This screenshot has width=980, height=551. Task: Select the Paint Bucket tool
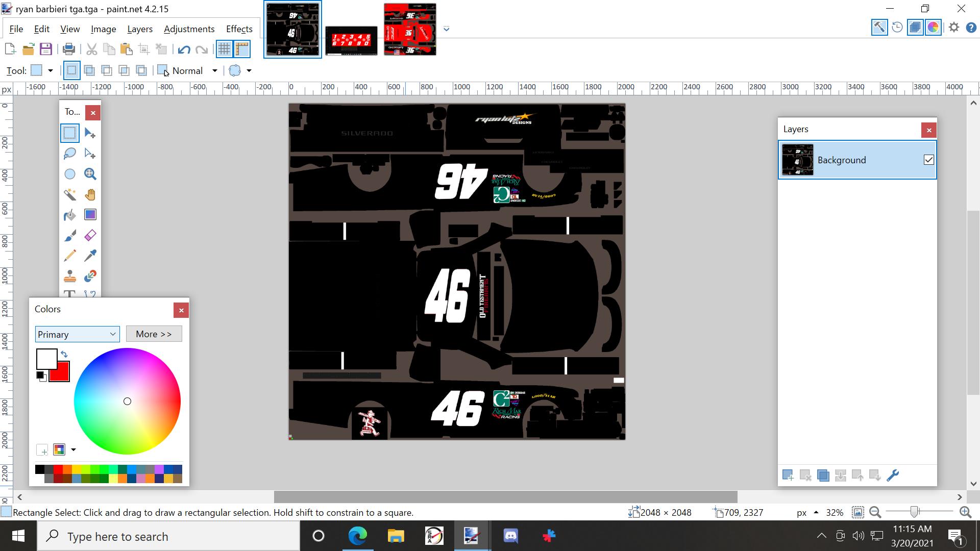70,215
